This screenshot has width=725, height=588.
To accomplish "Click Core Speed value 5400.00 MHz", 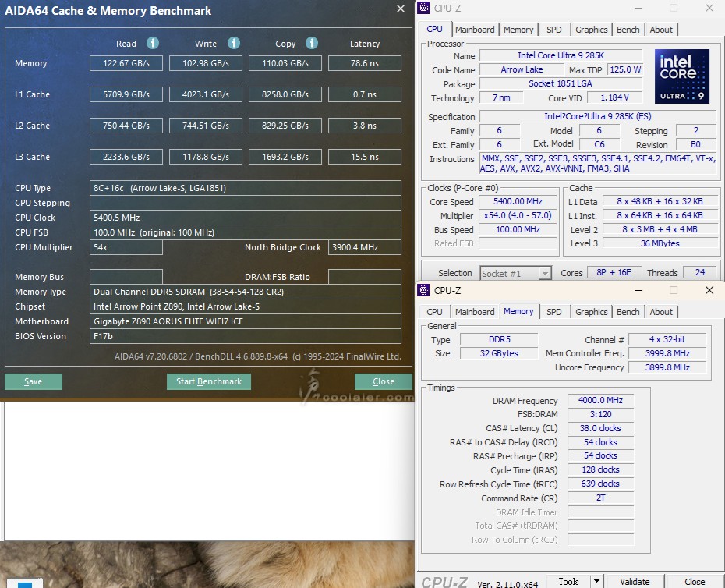I will coord(518,201).
